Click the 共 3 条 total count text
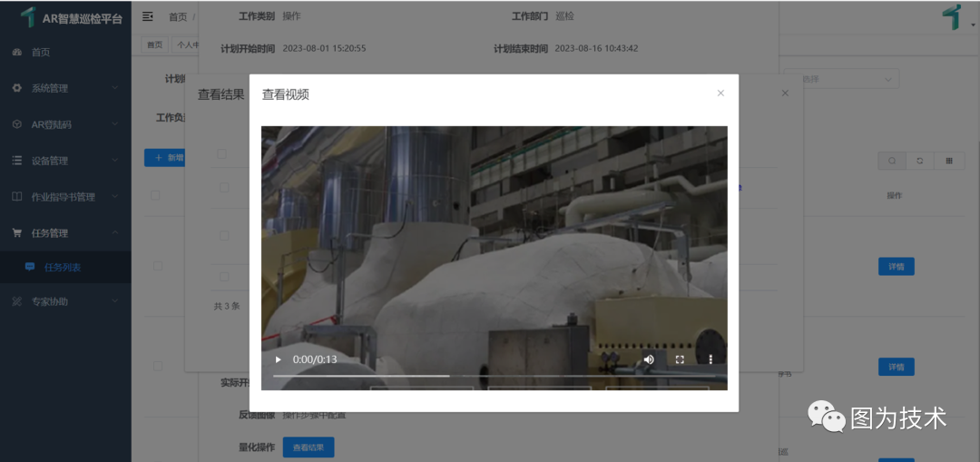The height and width of the screenshot is (462, 980). [x=226, y=306]
